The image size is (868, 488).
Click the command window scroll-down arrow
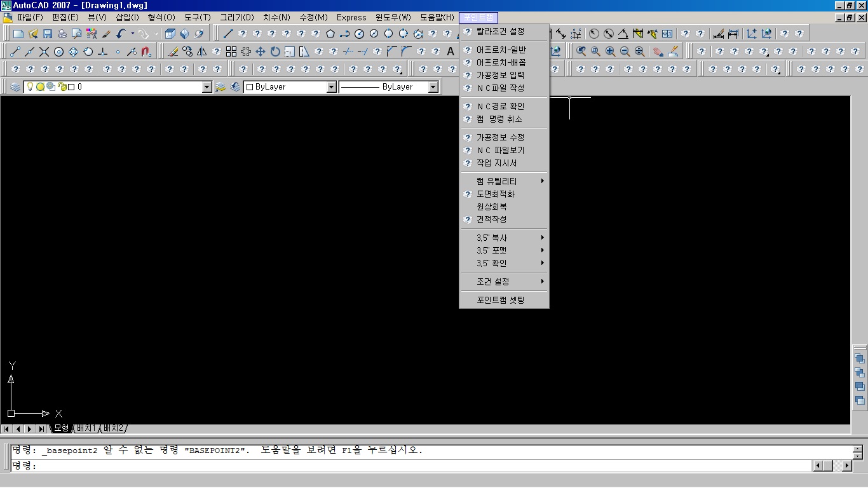858,455
